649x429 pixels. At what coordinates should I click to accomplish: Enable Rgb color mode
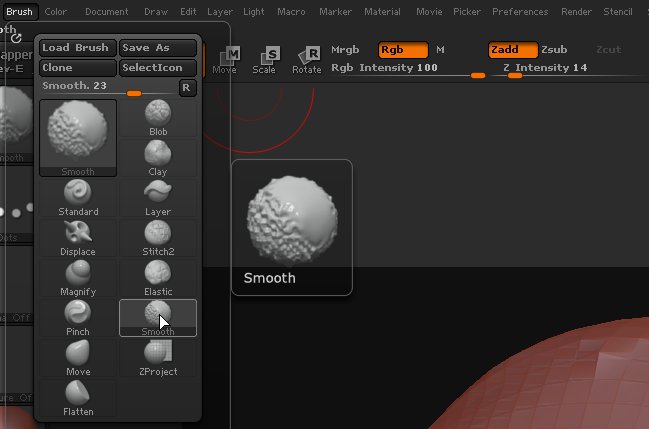point(403,49)
